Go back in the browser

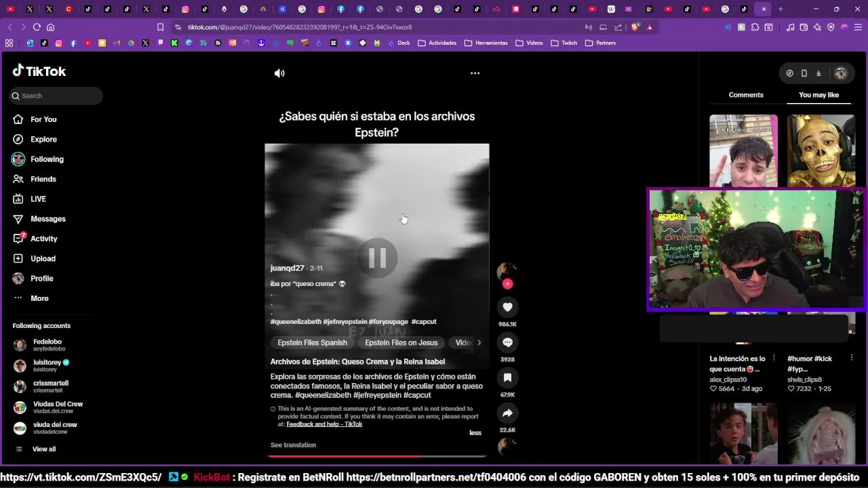pos(9,27)
